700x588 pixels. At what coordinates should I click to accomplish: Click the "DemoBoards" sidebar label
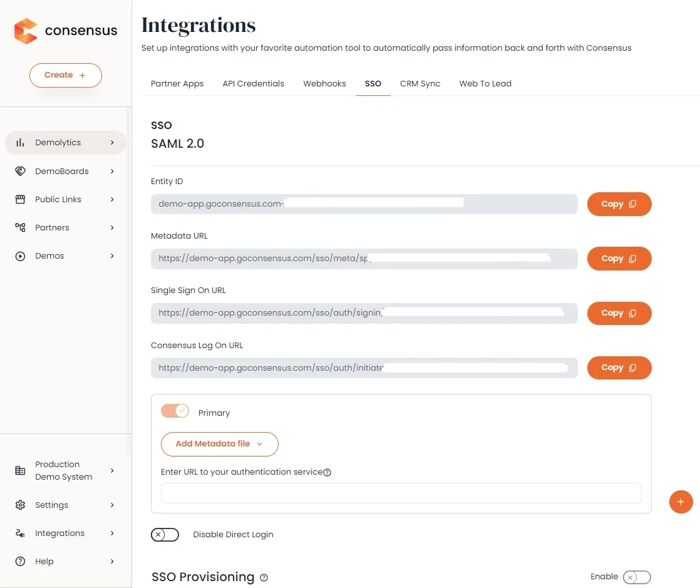[62, 171]
